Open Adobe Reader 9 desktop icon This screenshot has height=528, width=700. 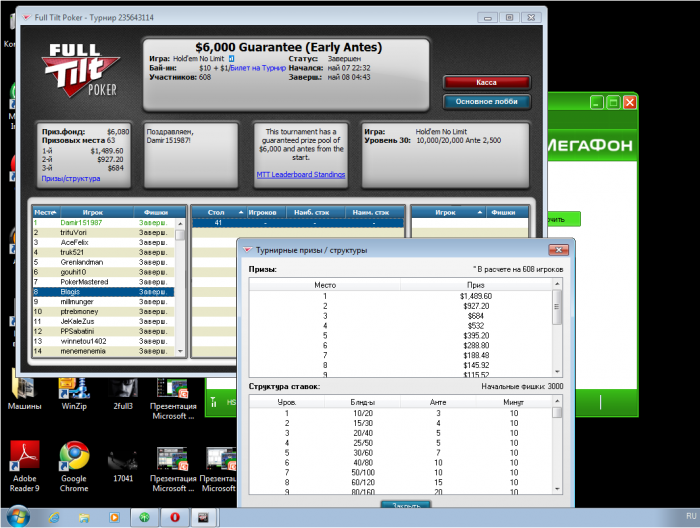point(25,467)
